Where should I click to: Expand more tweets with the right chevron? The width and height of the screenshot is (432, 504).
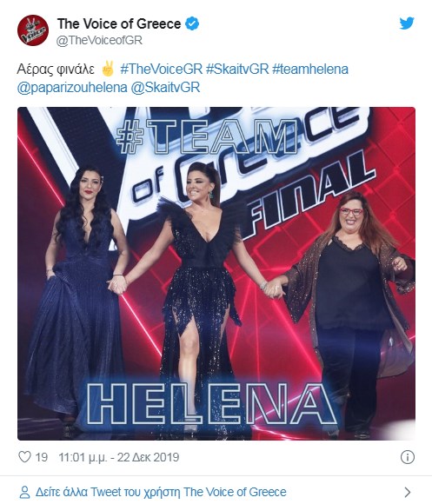408,492
